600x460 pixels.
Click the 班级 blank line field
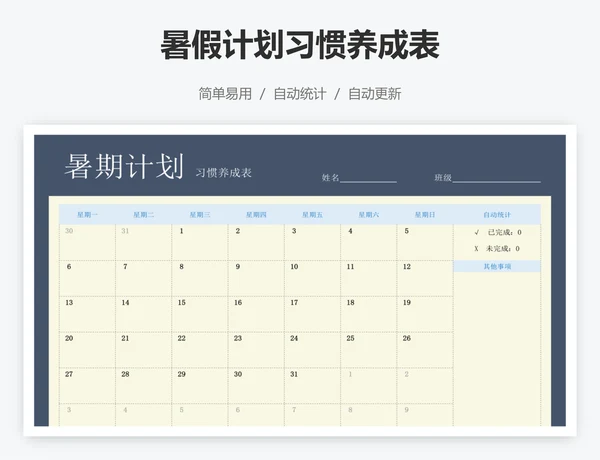[x=497, y=178]
